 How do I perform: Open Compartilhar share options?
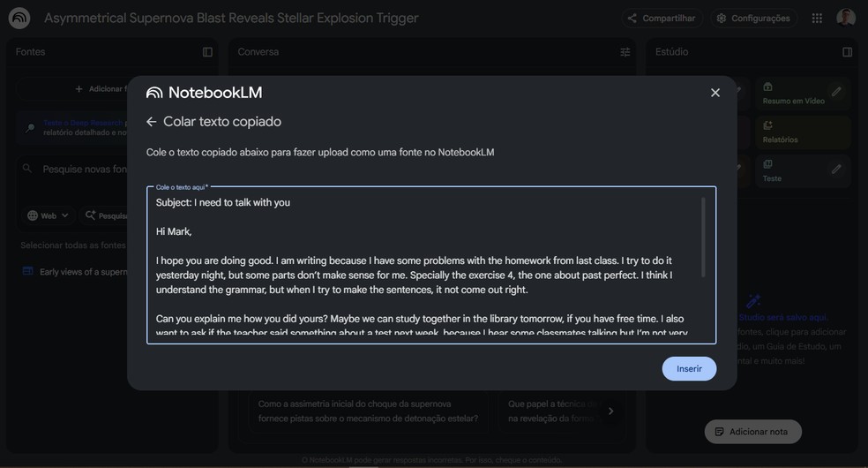point(661,18)
